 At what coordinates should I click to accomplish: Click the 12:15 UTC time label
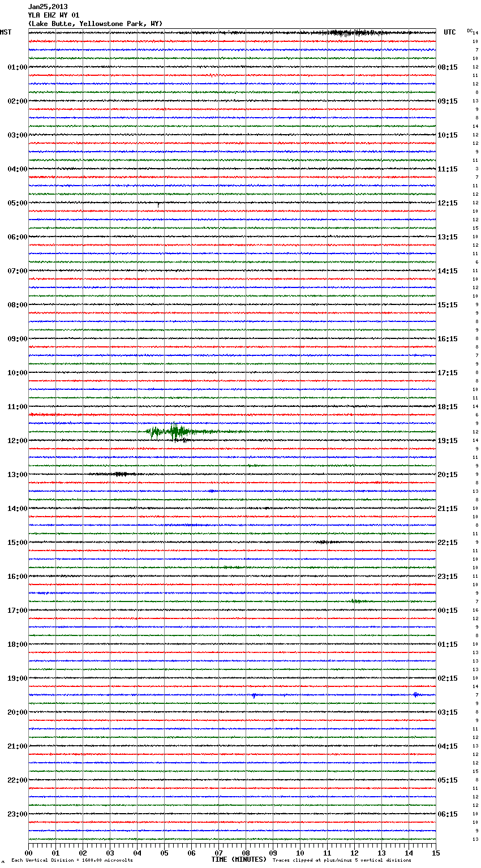tap(448, 203)
